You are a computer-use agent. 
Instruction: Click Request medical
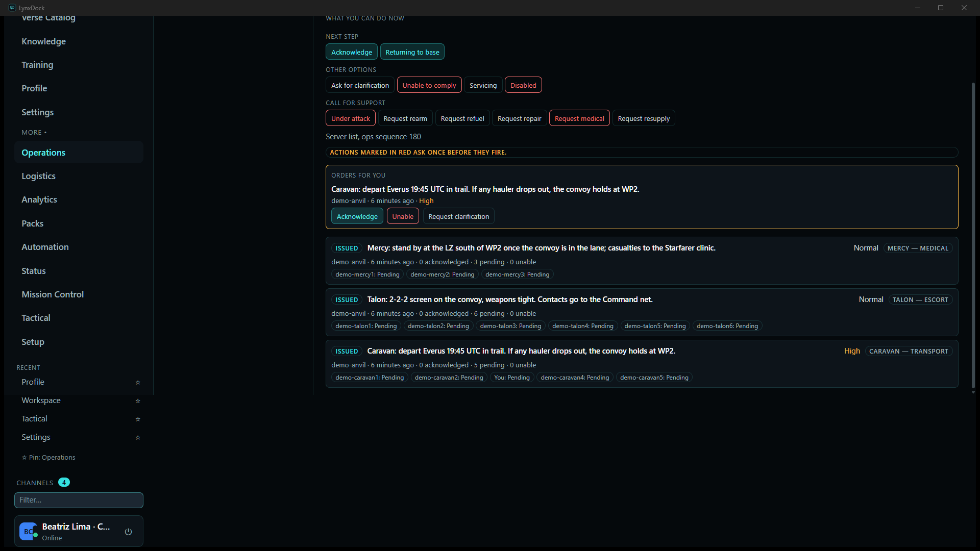pos(579,118)
